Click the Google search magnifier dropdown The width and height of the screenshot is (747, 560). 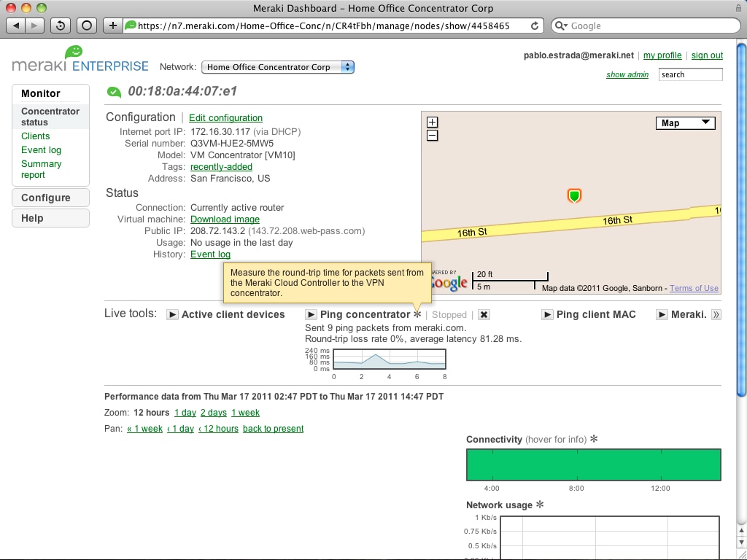(x=561, y=26)
